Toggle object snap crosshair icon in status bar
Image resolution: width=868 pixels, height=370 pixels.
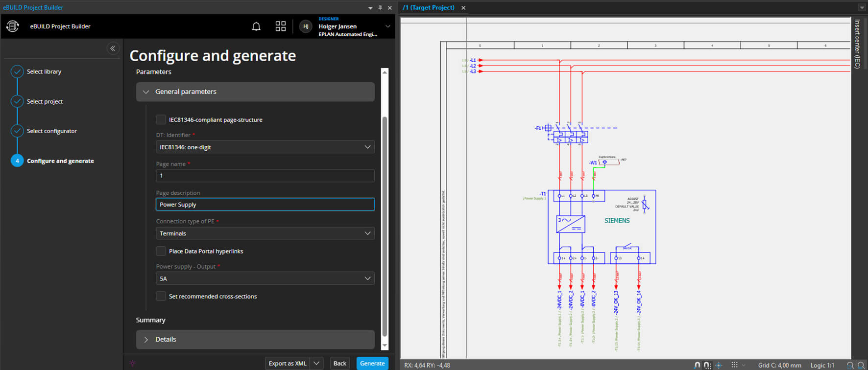click(719, 365)
